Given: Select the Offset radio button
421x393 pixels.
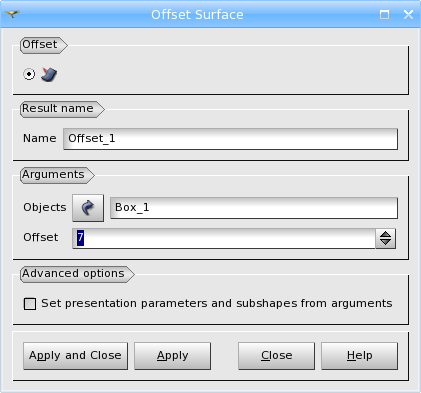Looking at the screenshot, I should (29, 74).
